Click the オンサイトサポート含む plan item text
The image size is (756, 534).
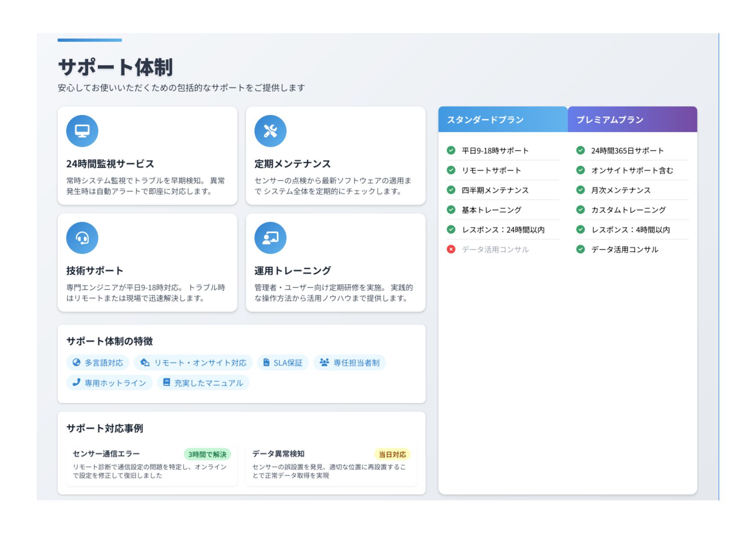tap(632, 171)
